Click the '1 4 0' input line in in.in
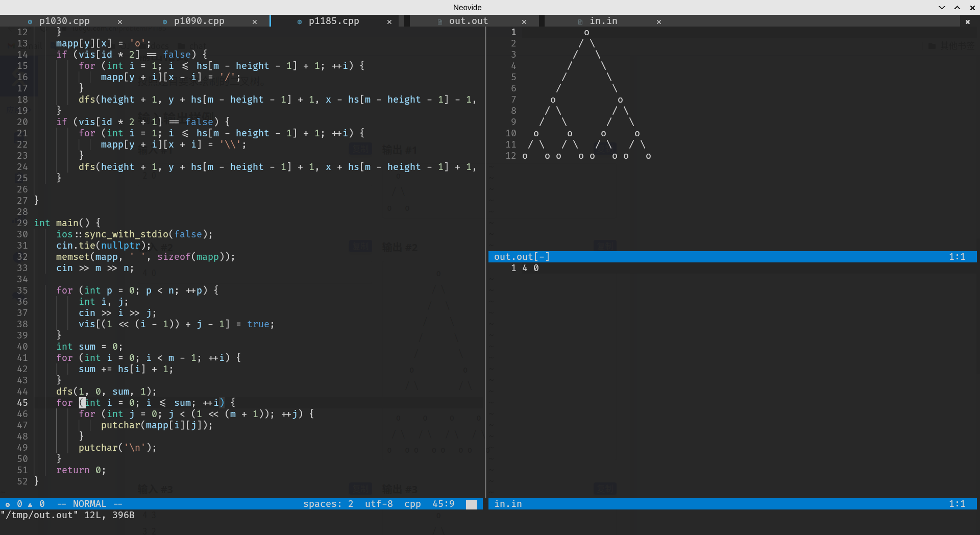980x535 pixels. pos(525,268)
